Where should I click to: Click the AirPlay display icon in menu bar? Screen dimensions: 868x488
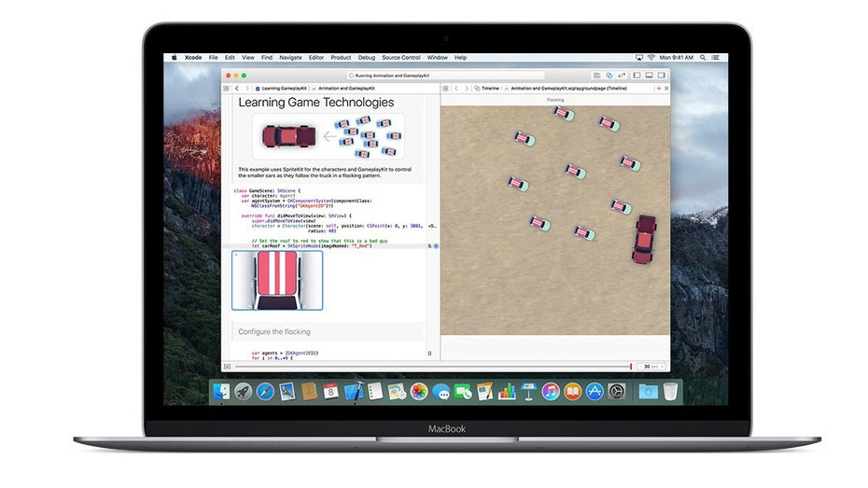pos(639,58)
